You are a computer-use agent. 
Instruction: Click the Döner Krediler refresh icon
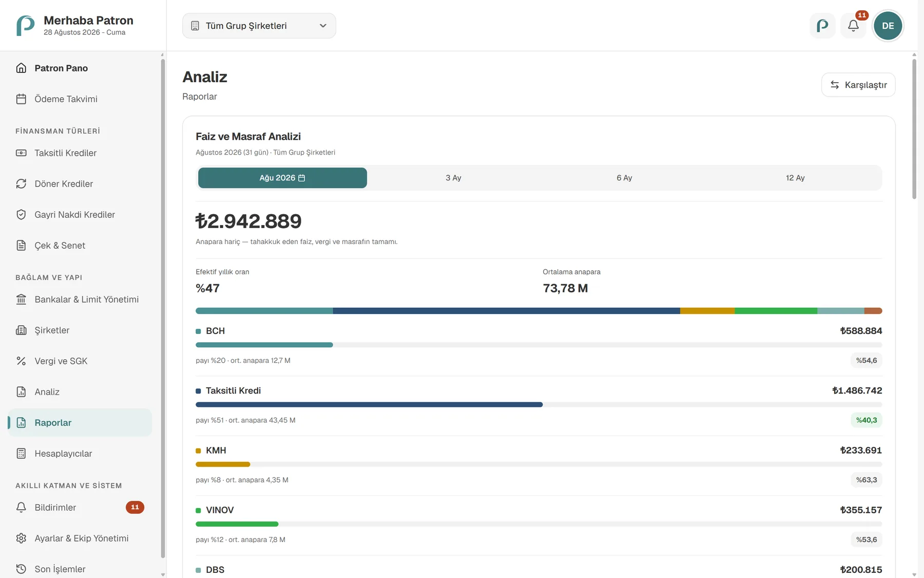coord(21,184)
